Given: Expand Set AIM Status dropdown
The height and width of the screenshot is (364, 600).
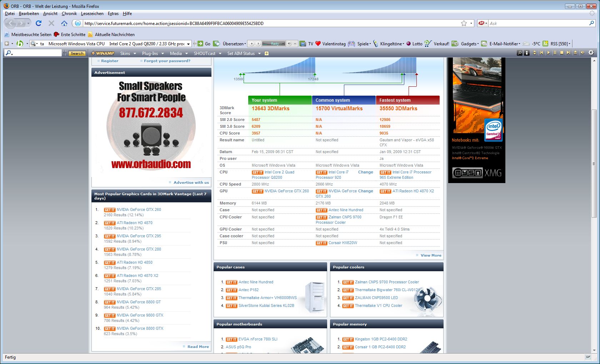Looking at the screenshot, I should (244, 53).
